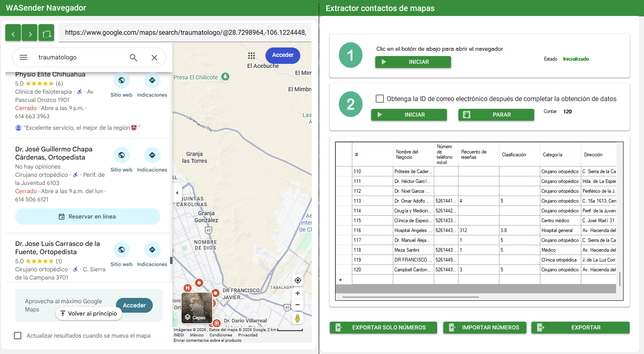Zoom in the map with plus

pyautogui.click(x=298, y=293)
